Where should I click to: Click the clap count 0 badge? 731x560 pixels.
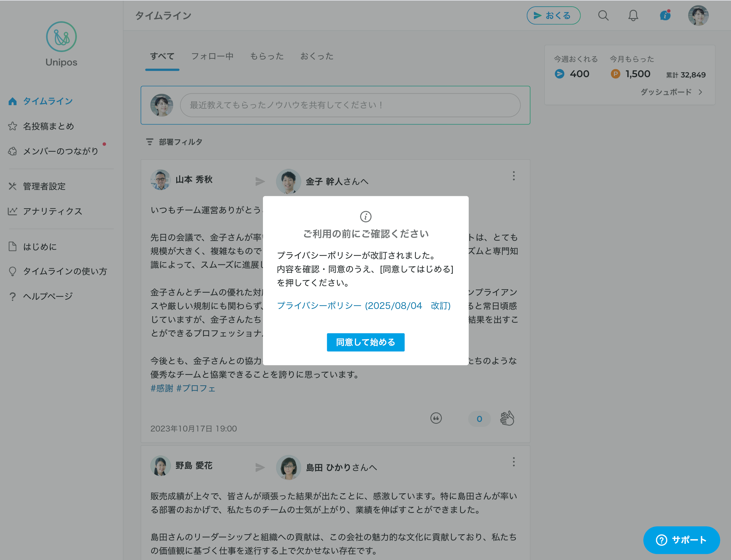pos(479,419)
